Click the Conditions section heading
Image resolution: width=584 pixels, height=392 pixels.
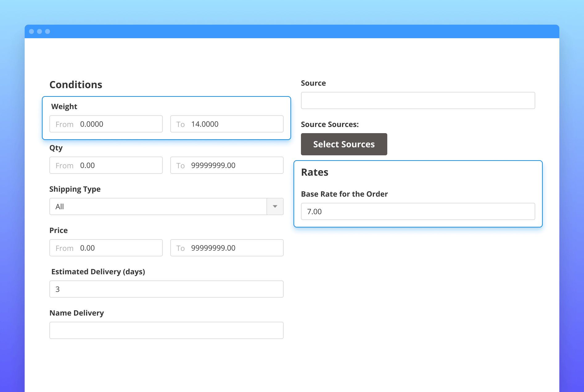click(x=76, y=85)
